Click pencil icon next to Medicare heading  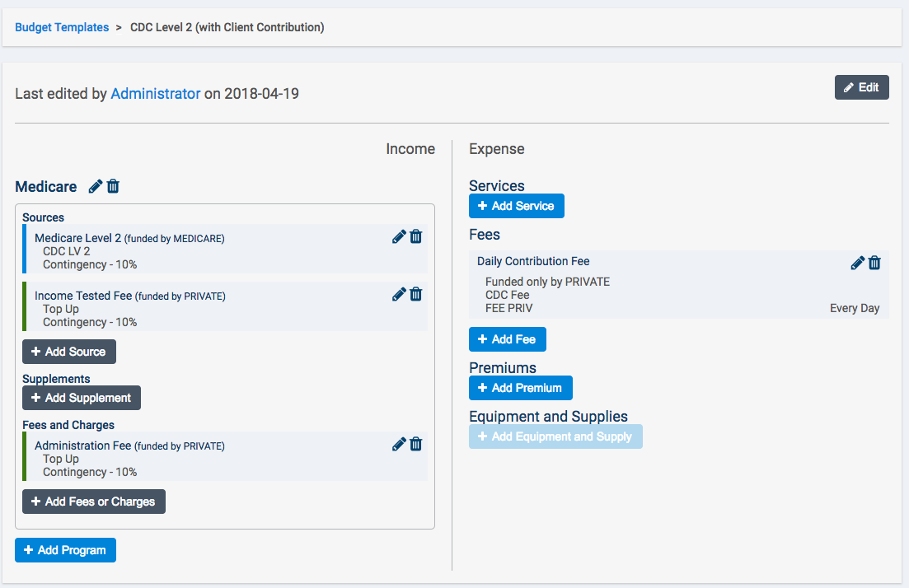pos(96,187)
